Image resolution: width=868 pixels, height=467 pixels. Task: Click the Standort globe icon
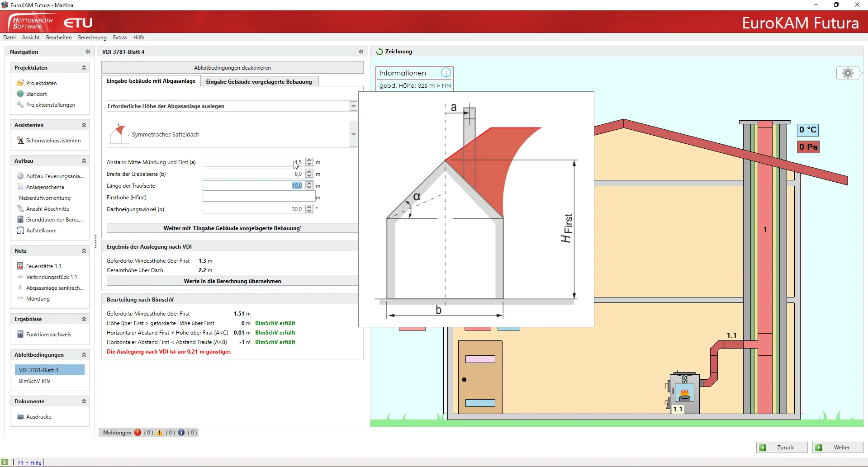[20, 94]
